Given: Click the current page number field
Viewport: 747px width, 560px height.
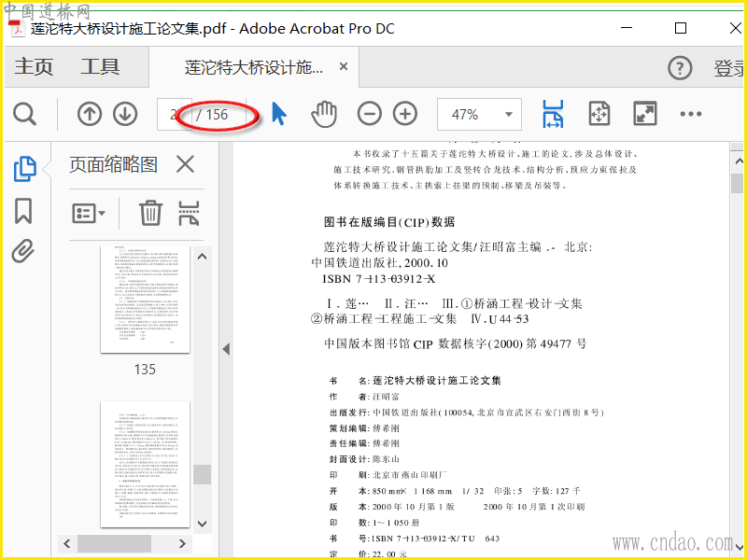Looking at the screenshot, I should (175, 114).
